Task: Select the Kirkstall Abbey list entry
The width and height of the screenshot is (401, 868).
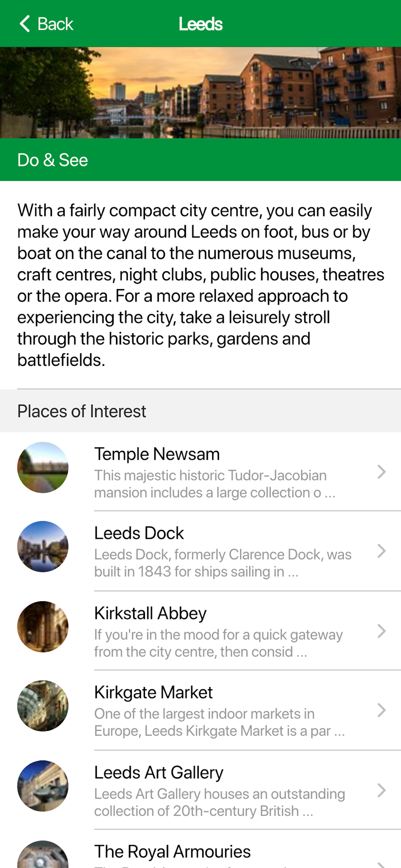Action: point(200,631)
